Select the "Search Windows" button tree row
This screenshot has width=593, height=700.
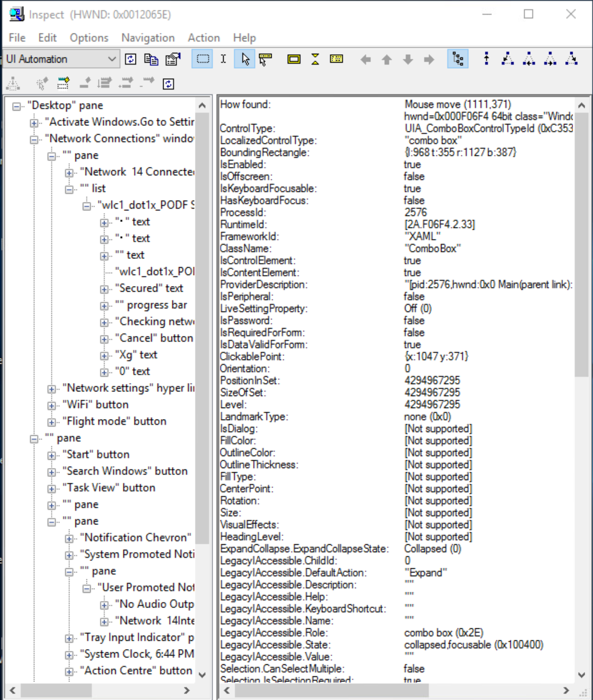click(x=125, y=471)
